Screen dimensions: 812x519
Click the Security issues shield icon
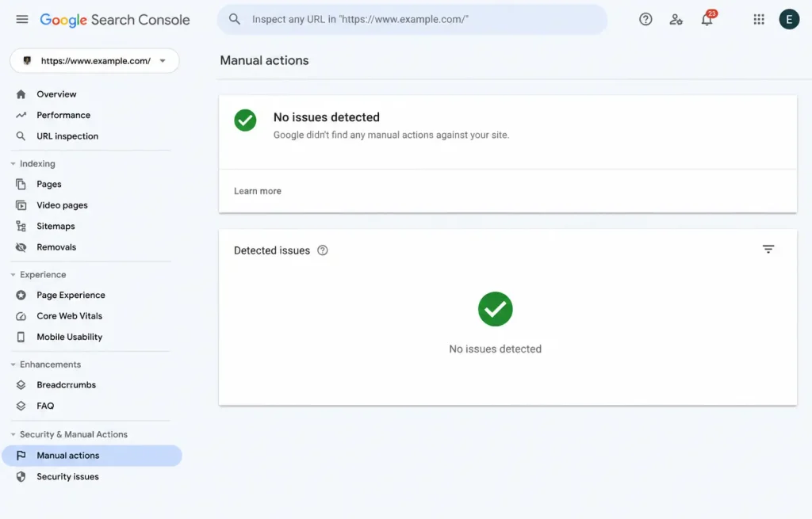pyautogui.click(x=21, y=476)
